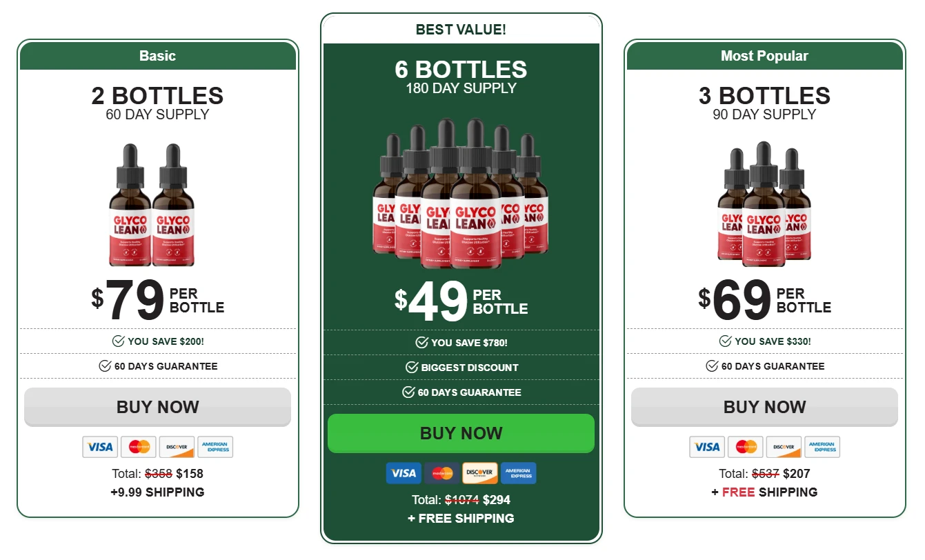Click American Express icon in 3 Bottles card

point(822,447)
